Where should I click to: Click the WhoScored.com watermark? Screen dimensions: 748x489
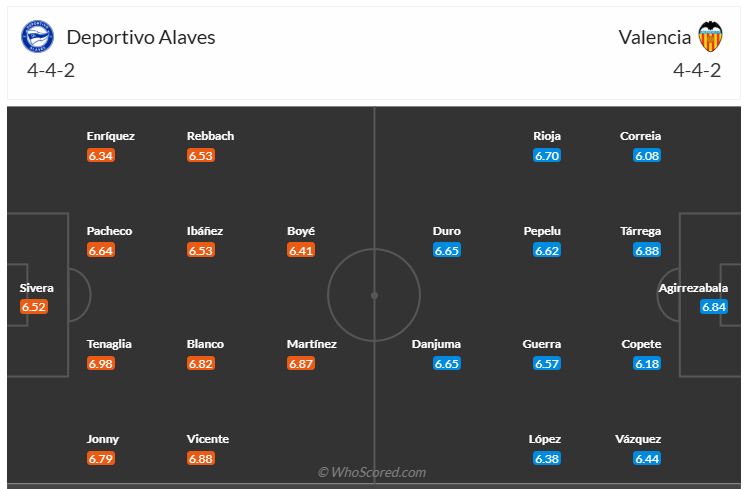[372, 472]
